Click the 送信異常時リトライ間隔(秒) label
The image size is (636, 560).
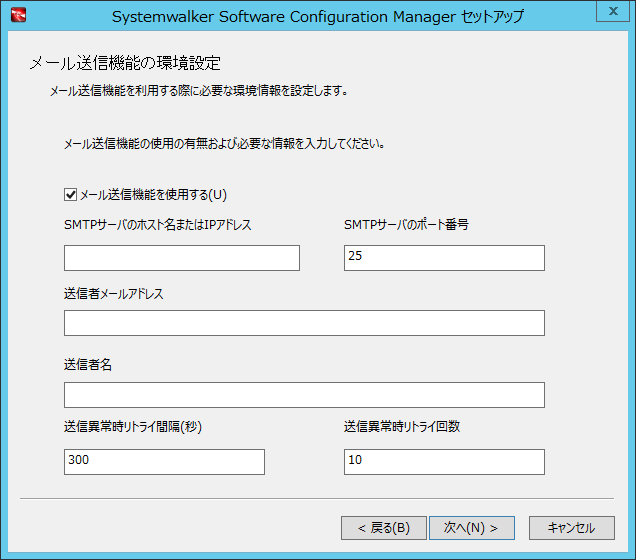pyautogui.click(x=133, y=427)
